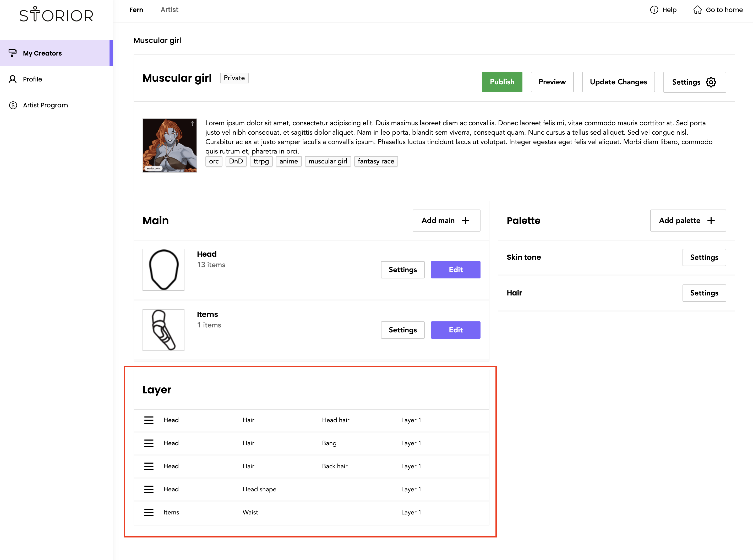Add a new main category

(446, 221)
